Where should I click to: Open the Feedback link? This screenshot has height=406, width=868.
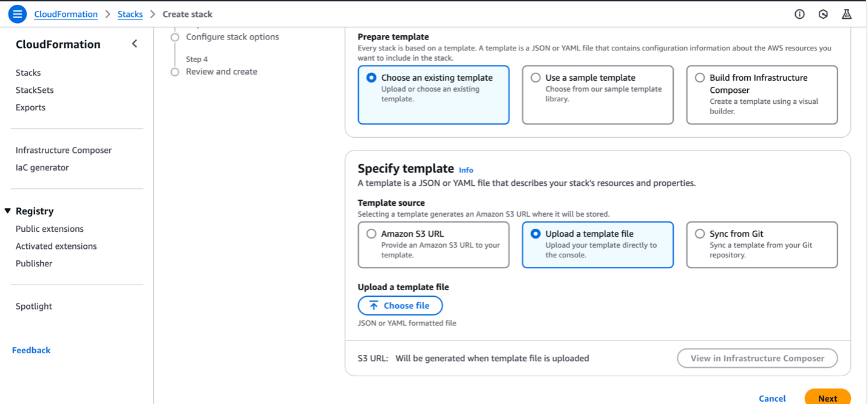click(31, 350)
